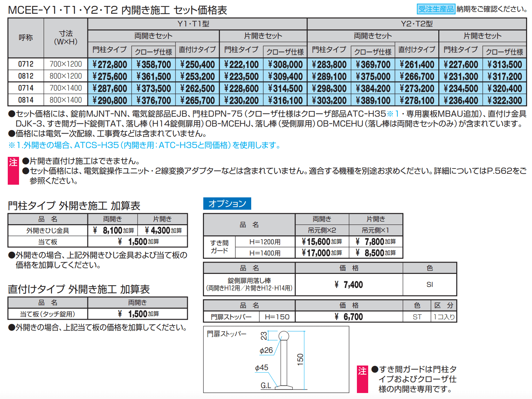
Task: Click 当て板 row in 門柱タイプ table
Action: [48, 242]
